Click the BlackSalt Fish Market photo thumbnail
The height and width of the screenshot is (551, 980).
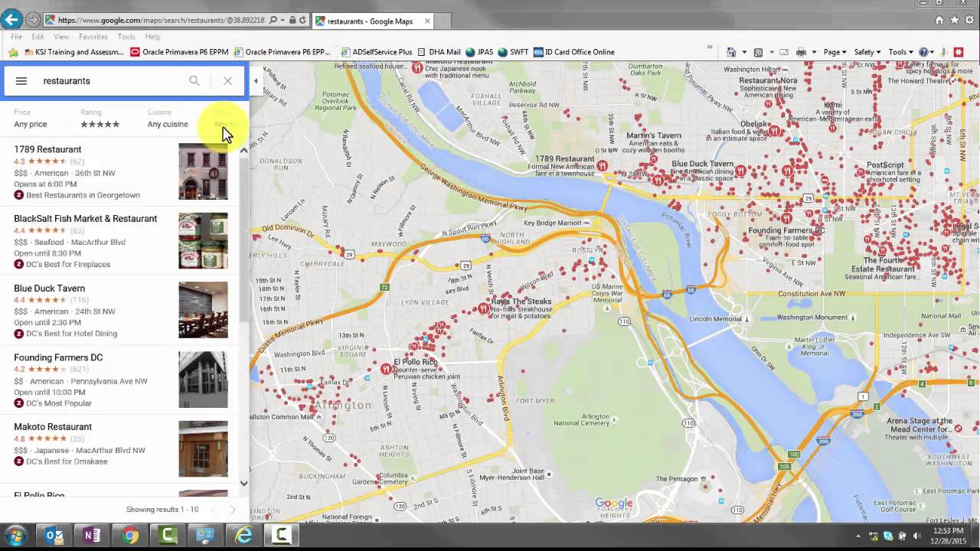click(203, 241)
